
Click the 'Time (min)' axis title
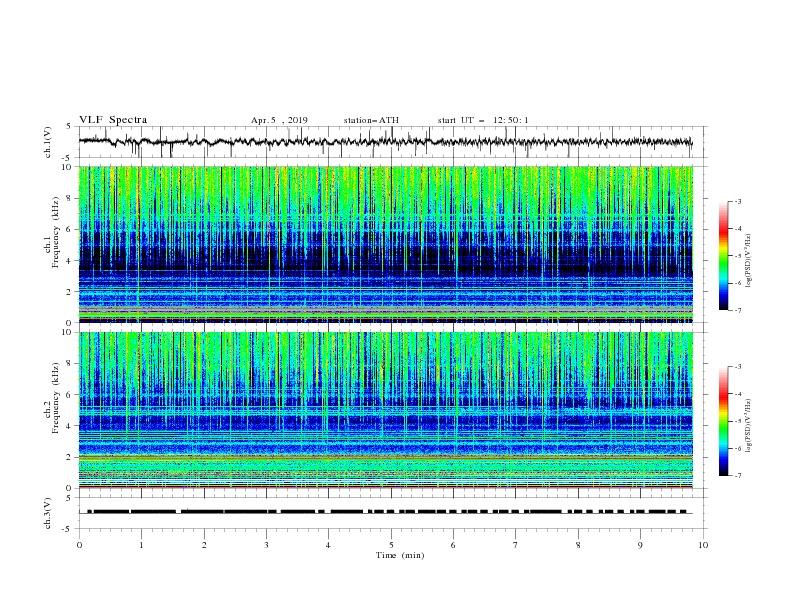[x=400, y=555]
